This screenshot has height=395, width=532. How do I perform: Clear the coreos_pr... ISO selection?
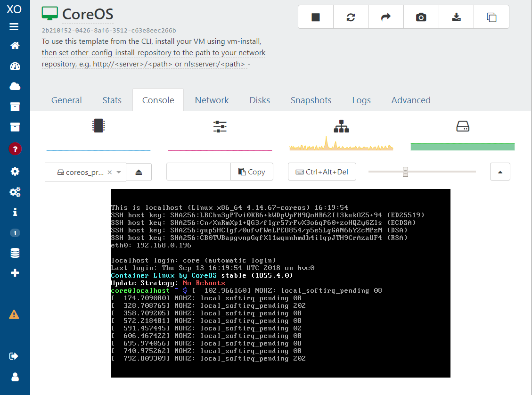110,172
